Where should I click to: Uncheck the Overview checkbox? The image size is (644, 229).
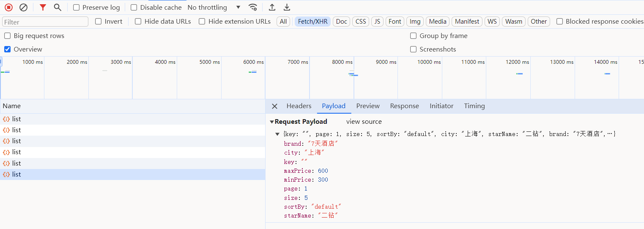click(7, 49)
